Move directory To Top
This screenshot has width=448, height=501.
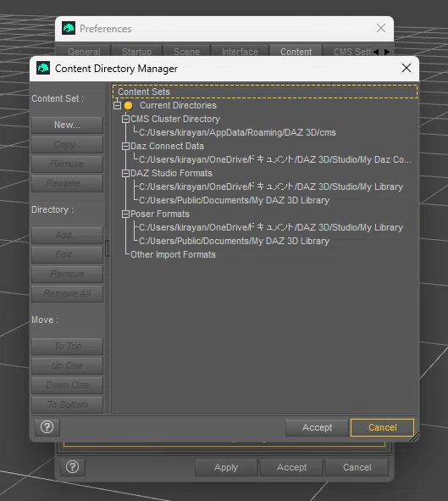coord(68,346)
